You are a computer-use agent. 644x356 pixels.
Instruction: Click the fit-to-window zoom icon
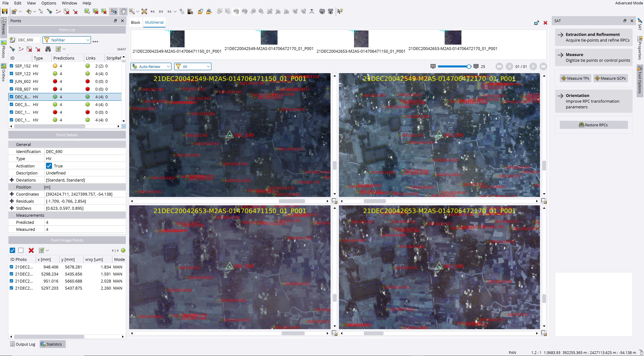click(144, 11)
